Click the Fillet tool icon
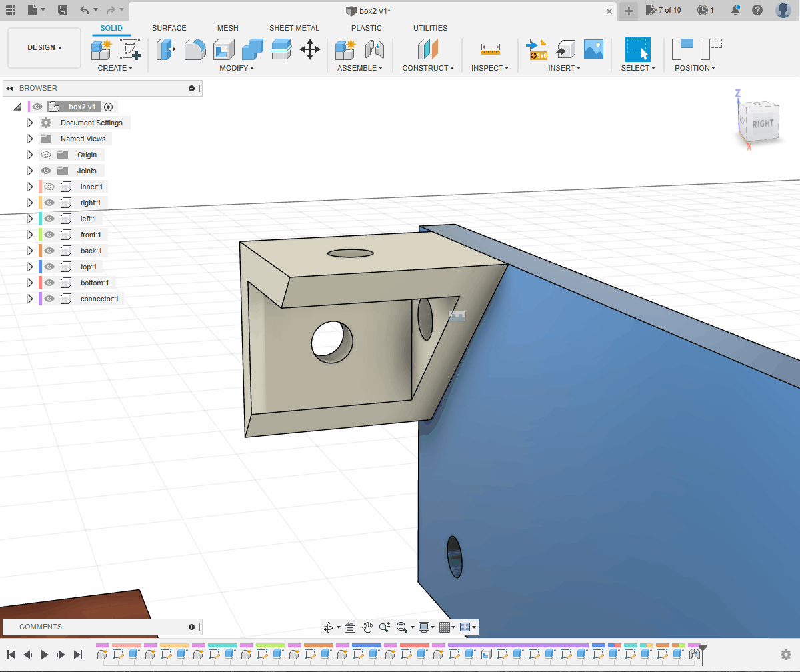This screenshot has height=672, width=800. coord(195,49)
